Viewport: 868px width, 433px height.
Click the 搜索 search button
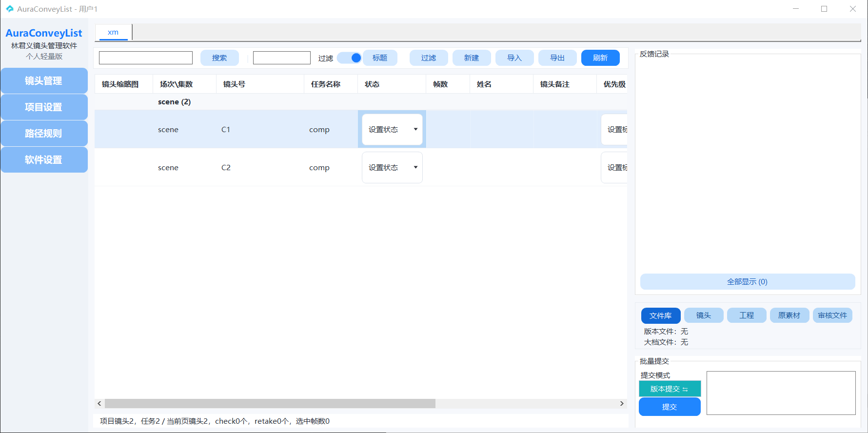[x=219, y=58]
